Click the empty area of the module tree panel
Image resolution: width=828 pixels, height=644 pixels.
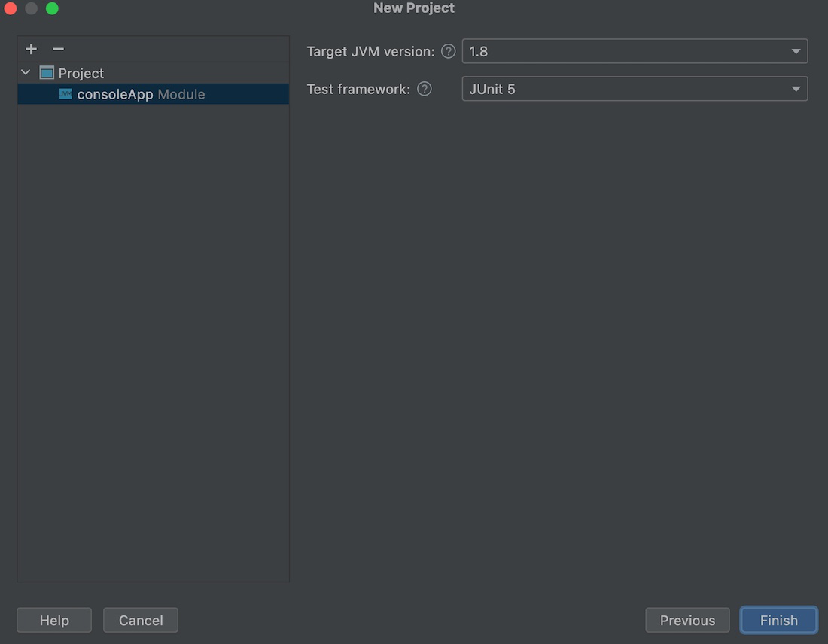tap(153, 343)
